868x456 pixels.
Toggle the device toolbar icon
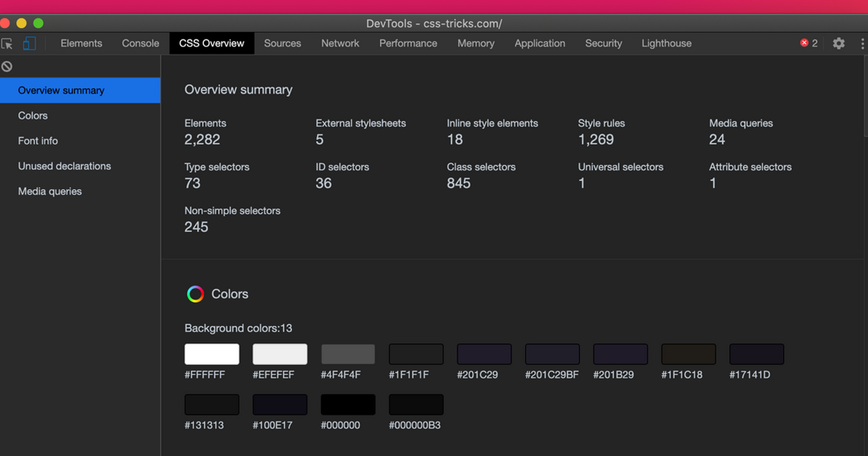pos(29,43)
